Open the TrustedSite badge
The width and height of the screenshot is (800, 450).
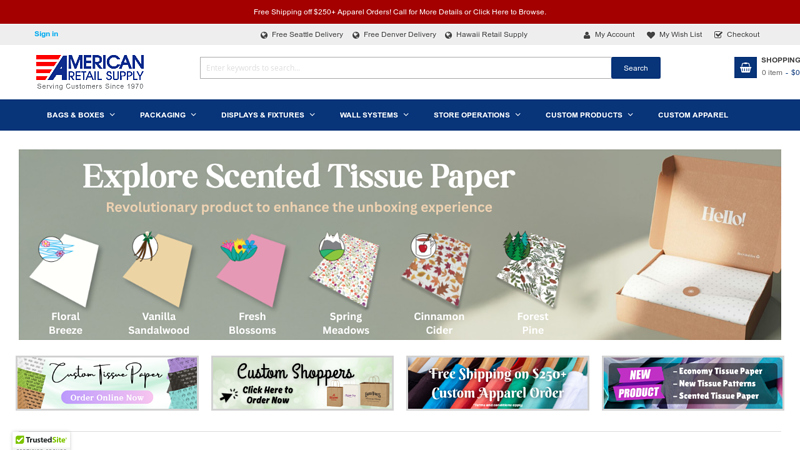[x=41, y=440]
